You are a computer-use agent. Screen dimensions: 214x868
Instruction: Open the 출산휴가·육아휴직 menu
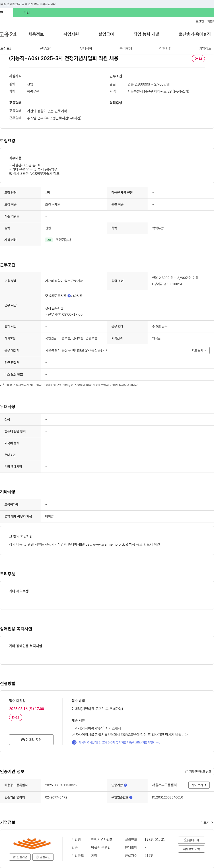click(x=195, y=34)
